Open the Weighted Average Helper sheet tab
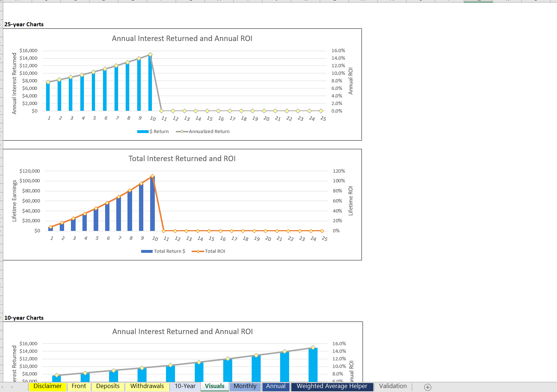The height and width of the screenshot is (392, 557). tap(332, 386)
